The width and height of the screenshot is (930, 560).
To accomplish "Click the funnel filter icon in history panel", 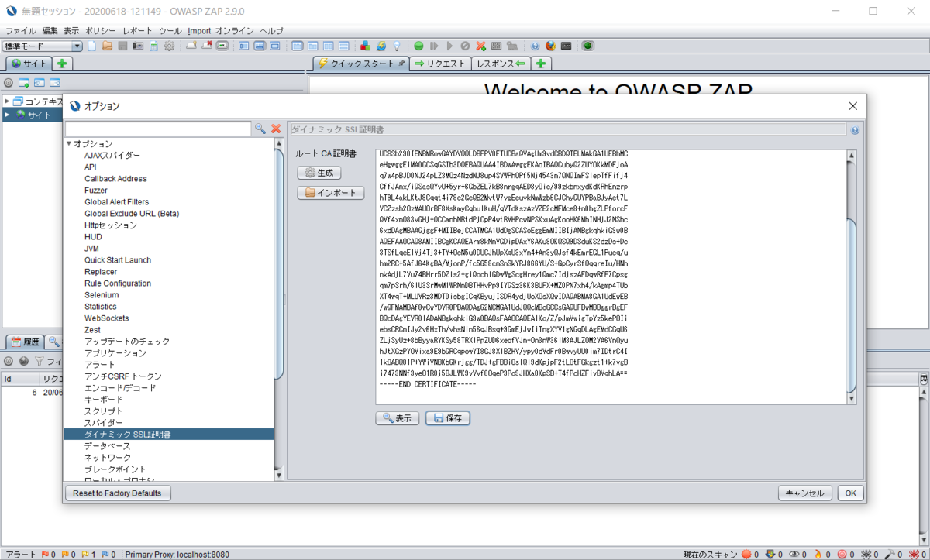I will pos(39,361).
